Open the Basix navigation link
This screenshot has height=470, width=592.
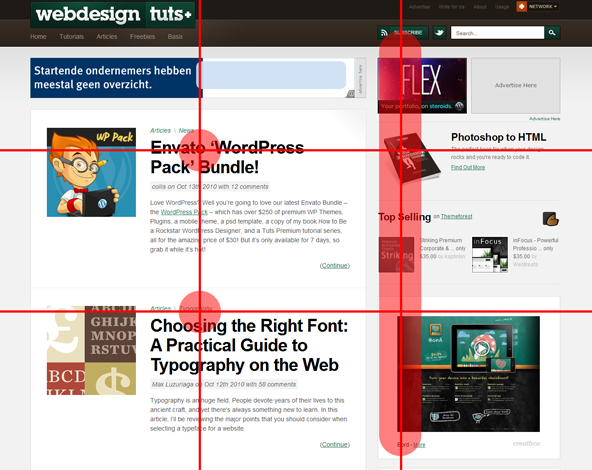coord(175,37)
